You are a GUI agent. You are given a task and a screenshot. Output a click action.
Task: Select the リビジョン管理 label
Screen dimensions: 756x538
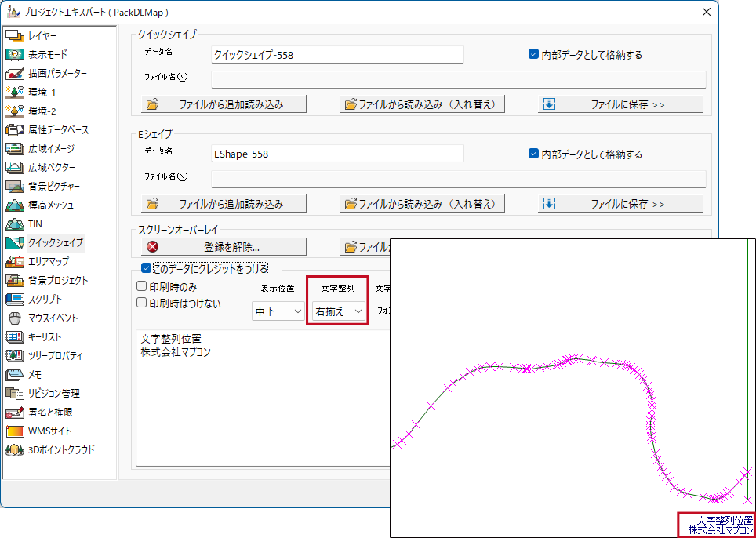point(54,393)
